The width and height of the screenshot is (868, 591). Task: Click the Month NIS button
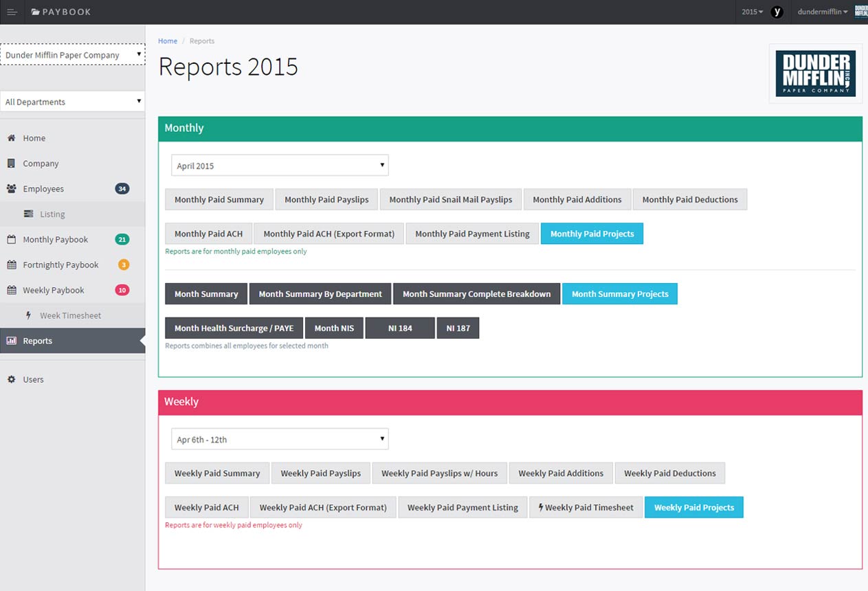pos(335,328)
